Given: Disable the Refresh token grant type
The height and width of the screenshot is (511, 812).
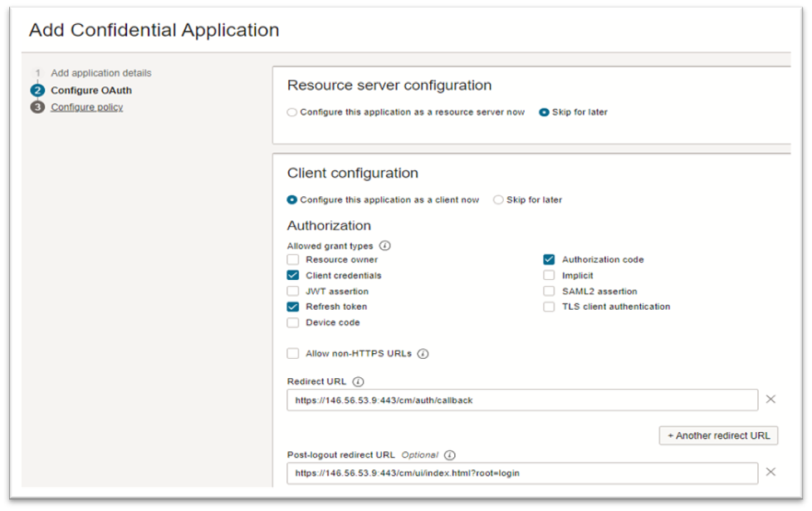Looking at the screenshot, I should pos(293,307).
